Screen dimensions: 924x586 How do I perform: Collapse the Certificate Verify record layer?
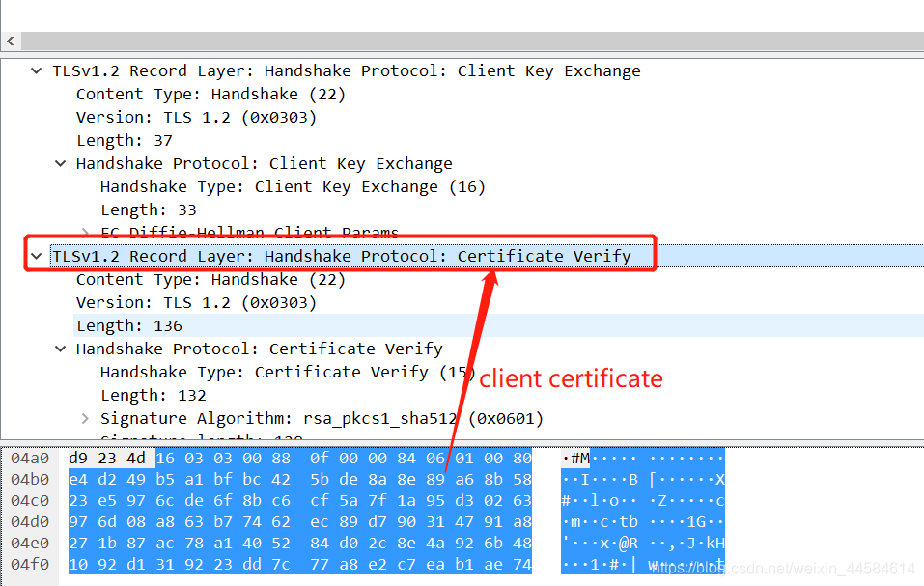[37, 256]
